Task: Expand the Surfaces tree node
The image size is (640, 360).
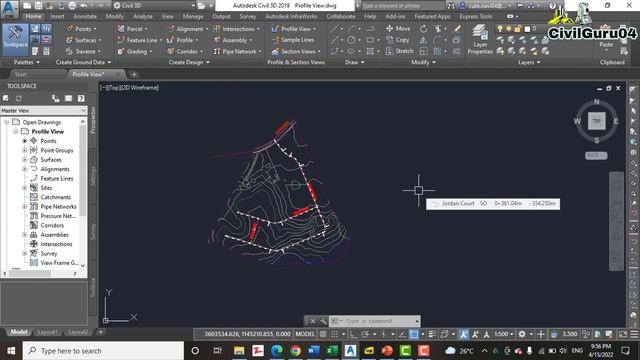Action: (24, 160)
